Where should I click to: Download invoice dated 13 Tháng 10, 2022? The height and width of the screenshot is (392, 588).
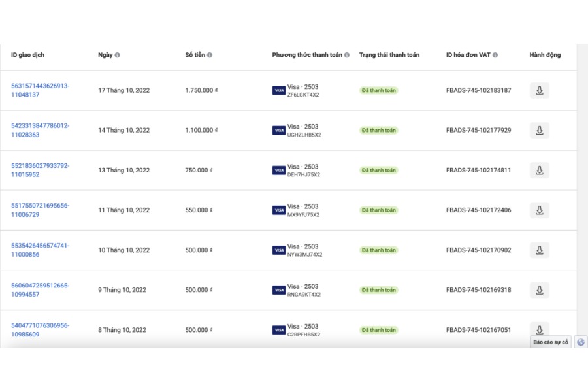pyautogui.click(x=539, y=171)
